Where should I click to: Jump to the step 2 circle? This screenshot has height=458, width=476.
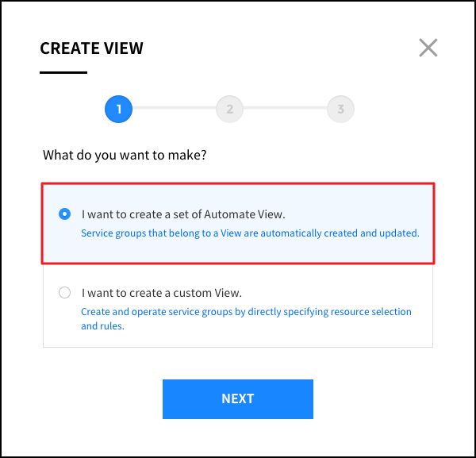(x=229, y=110)
